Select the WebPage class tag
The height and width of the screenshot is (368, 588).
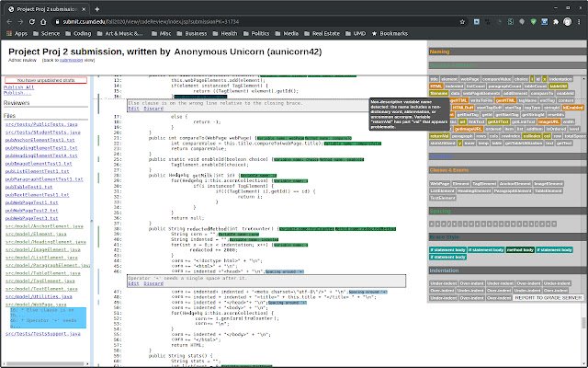click(x=439, y=184)
